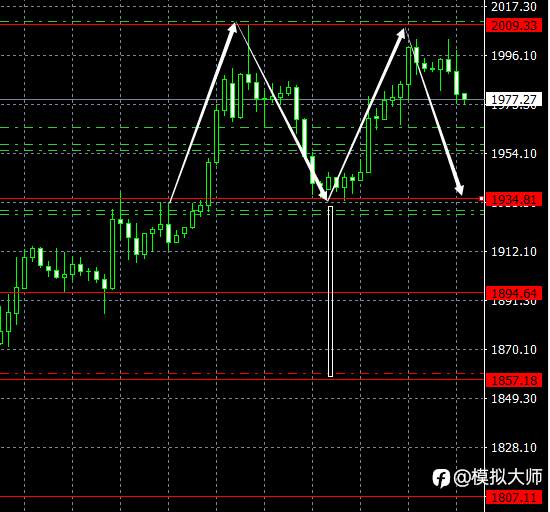This screenshot has height=512, width=550.
Task: Click the red 2009.33 level price tag
Action: coord(514,26)
